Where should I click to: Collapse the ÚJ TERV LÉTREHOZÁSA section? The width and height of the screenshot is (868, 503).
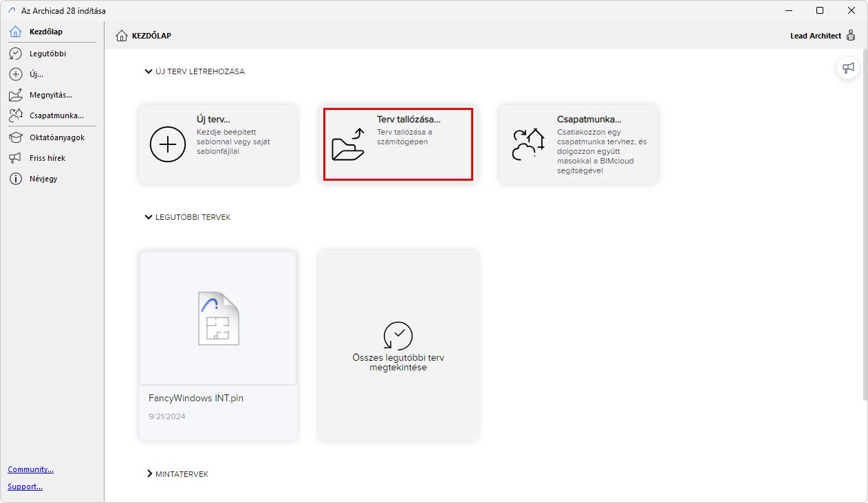coord(149,71)
